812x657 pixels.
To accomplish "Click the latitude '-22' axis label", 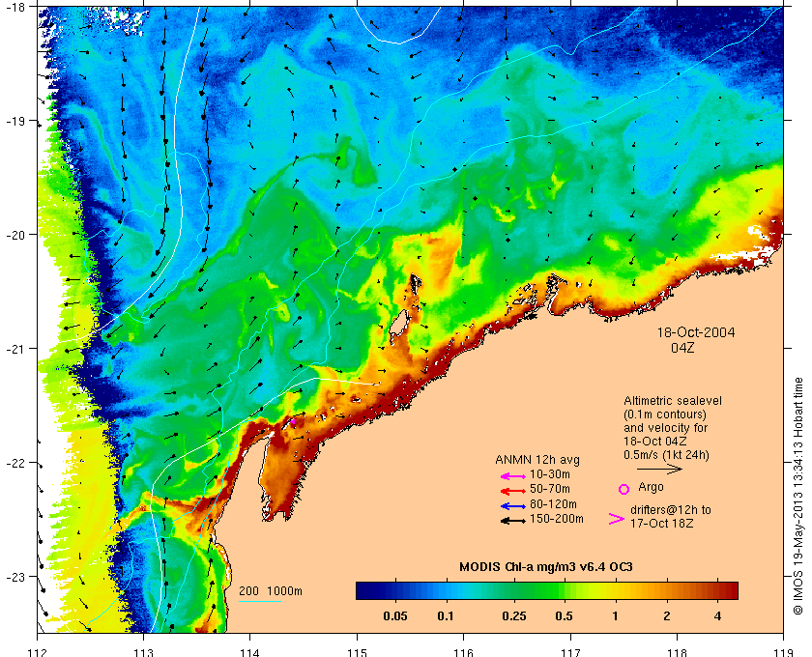I will (x=14, y=463).
